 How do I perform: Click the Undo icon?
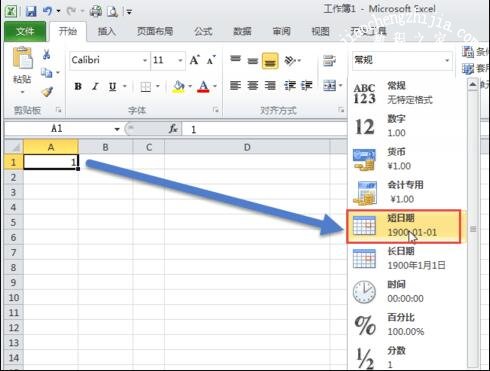pos(47,11)
